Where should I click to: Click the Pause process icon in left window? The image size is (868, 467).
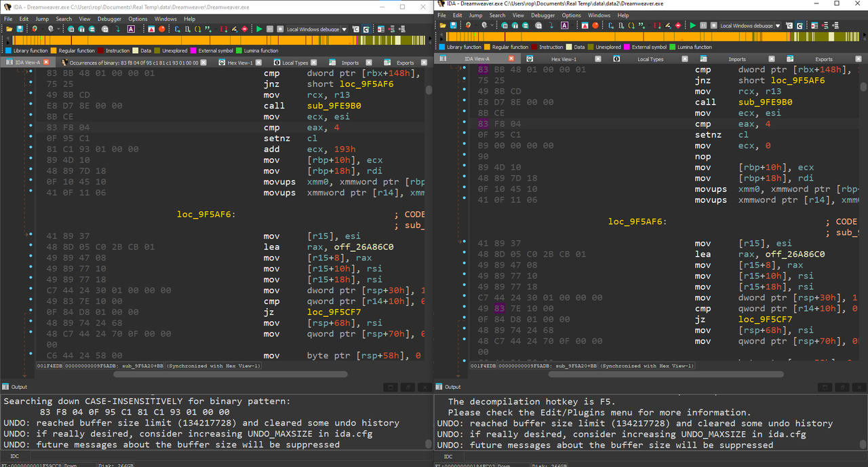point(270,29)
